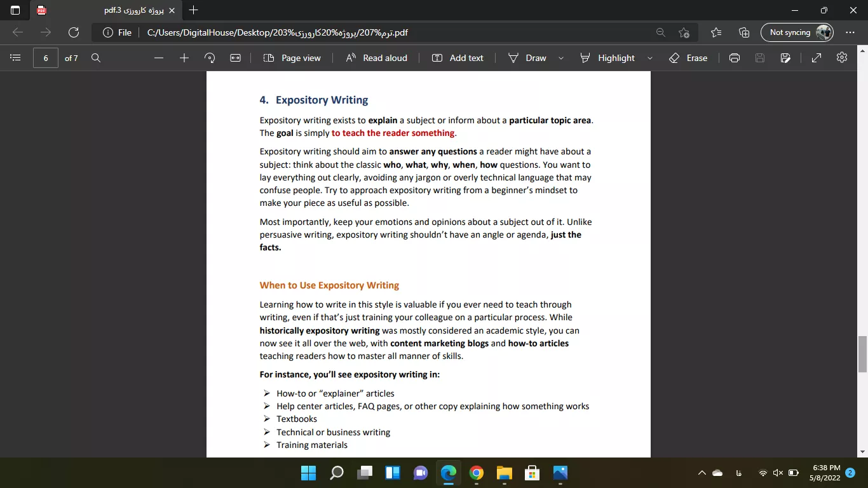Open PDF toolbar settings gear
This screenshot has height=488, width=868.
click(842, 58)
